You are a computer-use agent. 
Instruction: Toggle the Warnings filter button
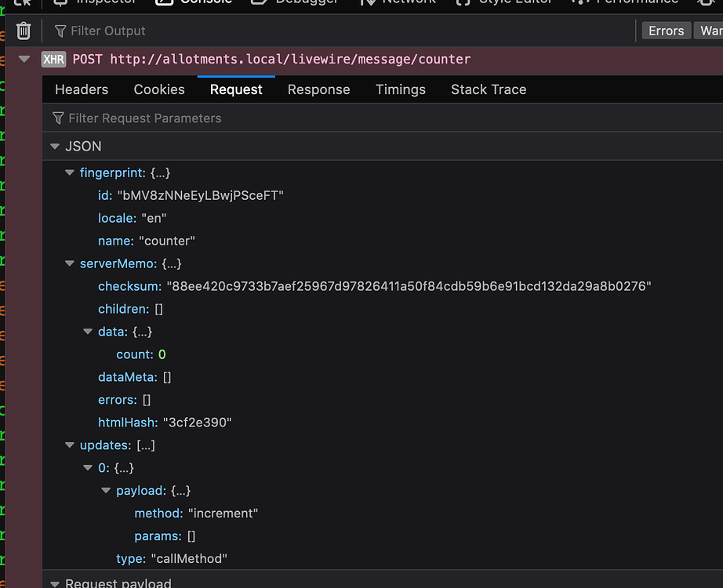710,31
